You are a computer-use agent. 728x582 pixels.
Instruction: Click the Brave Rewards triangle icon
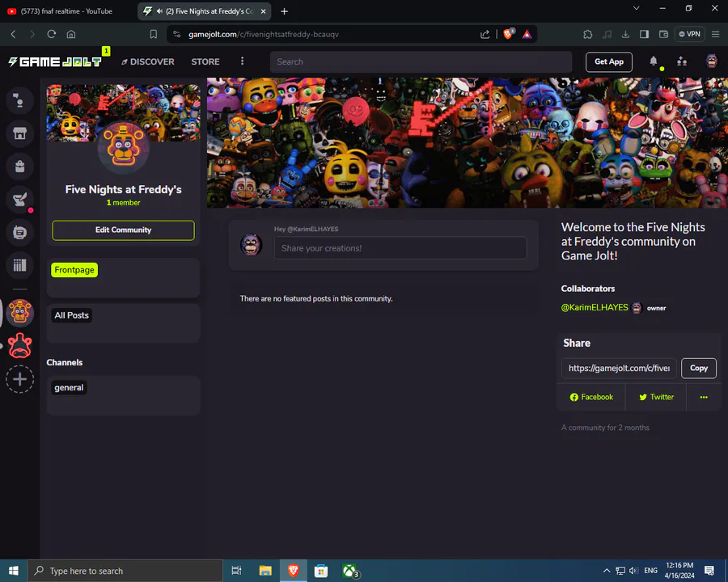pyautogui.click(x=527, y=34)
